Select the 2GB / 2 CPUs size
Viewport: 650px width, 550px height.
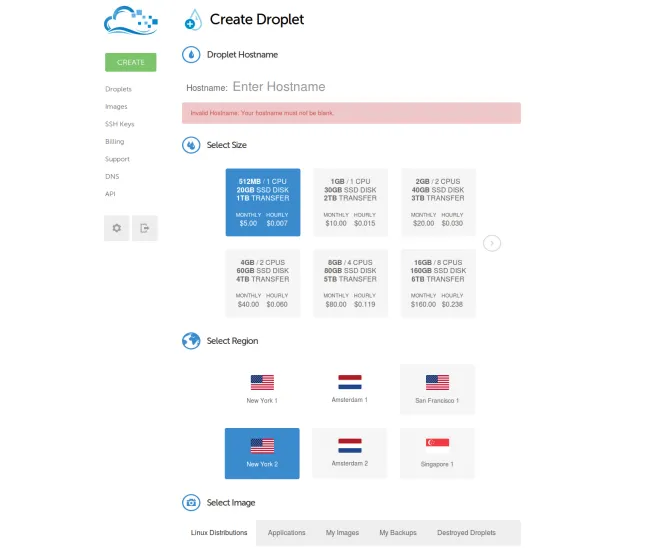pos(438,202)
